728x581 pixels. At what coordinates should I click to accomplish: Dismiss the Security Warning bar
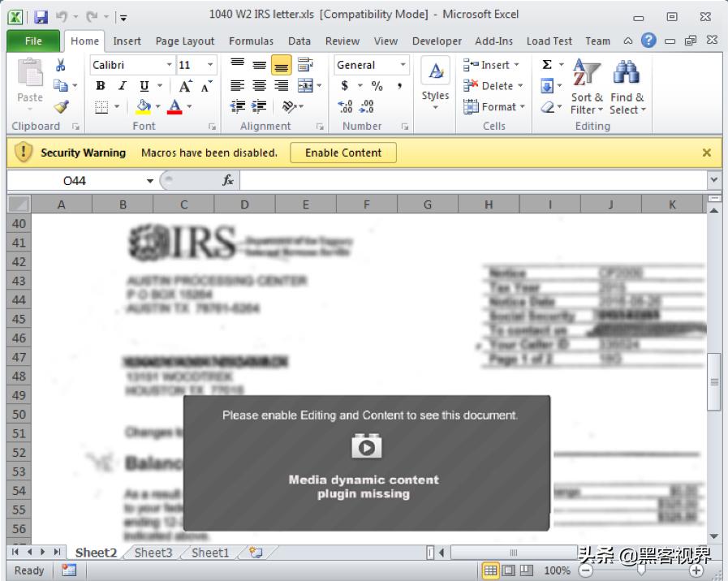coord(707,152)
